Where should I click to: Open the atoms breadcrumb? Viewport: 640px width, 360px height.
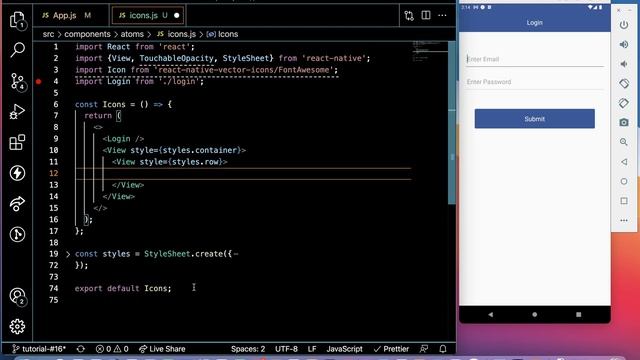pyautogui.click(x=132, y=34)
